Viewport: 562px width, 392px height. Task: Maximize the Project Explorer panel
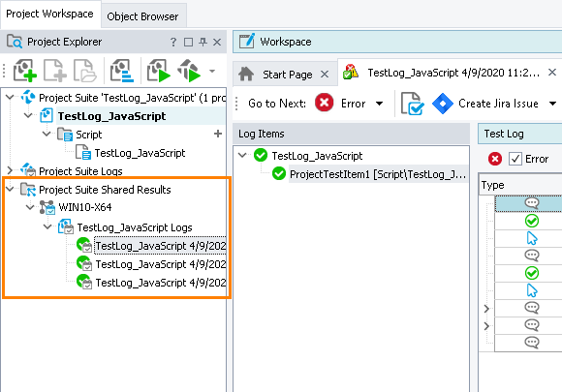click(x=188, y=43)
